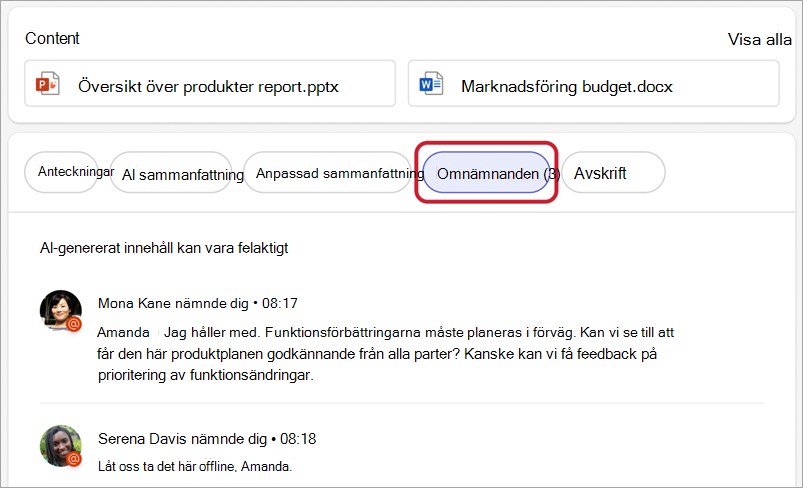803x488 pixels.
Task: Click the @ badge on Serena Davis's avatar
Action: pyautogui.click(x=74, y=459)
